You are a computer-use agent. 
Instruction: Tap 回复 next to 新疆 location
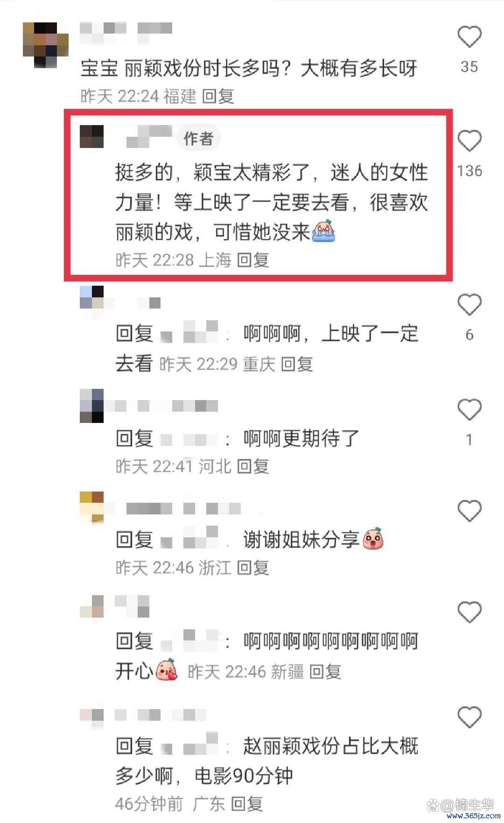point(325,672)
